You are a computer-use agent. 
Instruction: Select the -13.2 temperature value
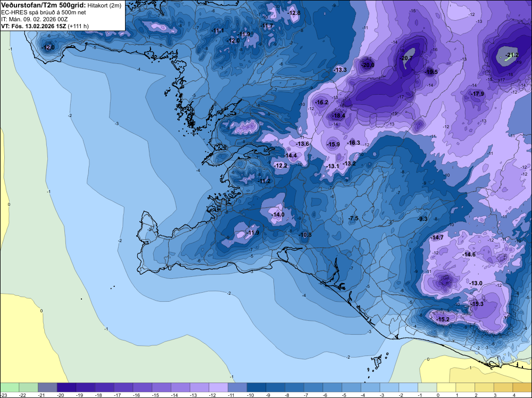[x=350, y=163]
